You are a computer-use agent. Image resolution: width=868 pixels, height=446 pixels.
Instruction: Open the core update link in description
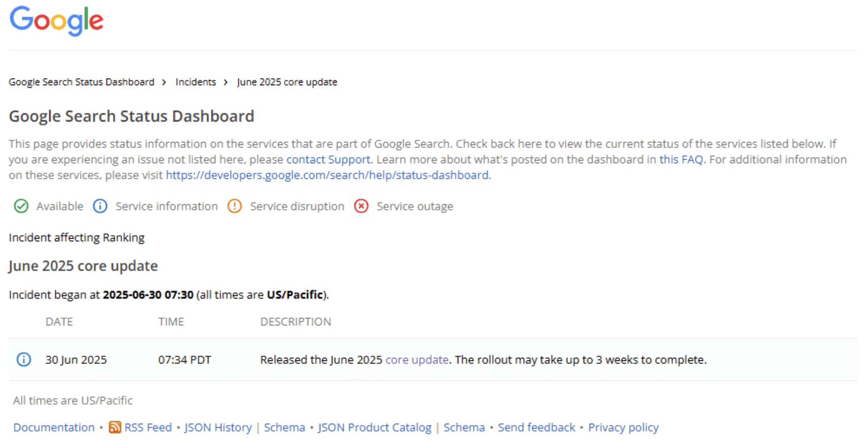click(x=417, y=360)
